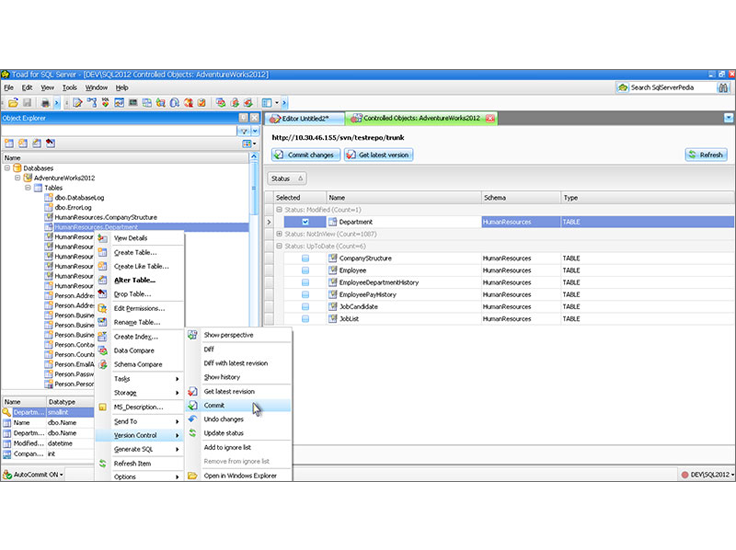
Task: Click the Get latest version button
Action: coord(378,154)
